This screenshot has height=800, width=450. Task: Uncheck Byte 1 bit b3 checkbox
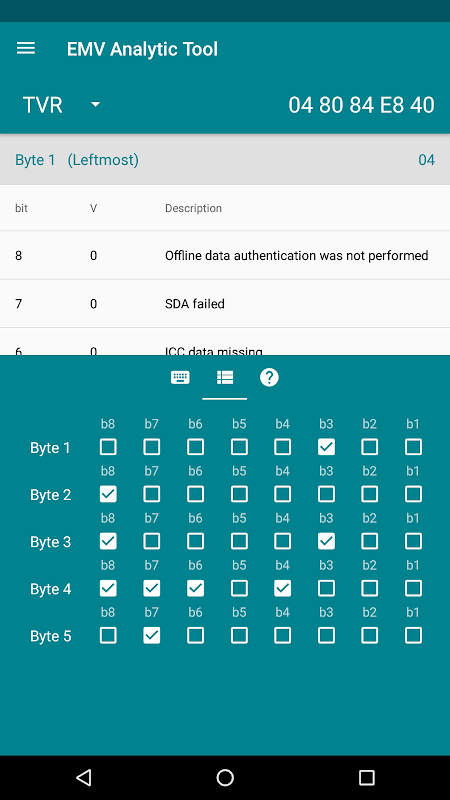pyautogui.click(x=326, y=447)
